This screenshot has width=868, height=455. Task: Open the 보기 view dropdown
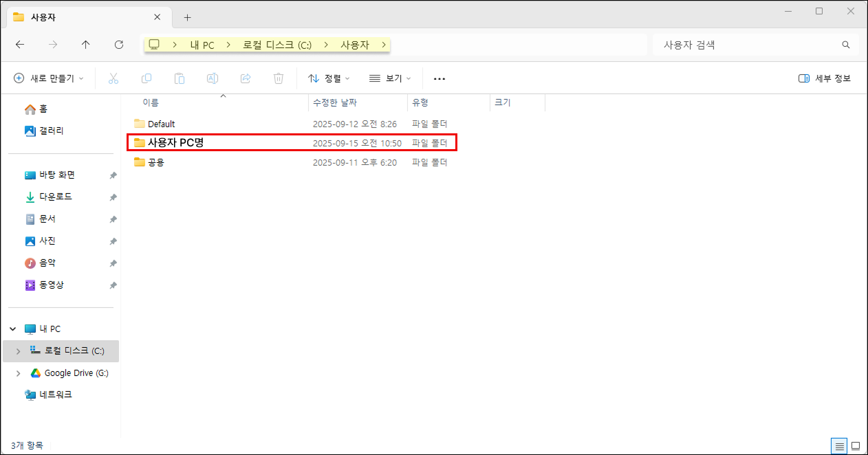coord(390,78)
